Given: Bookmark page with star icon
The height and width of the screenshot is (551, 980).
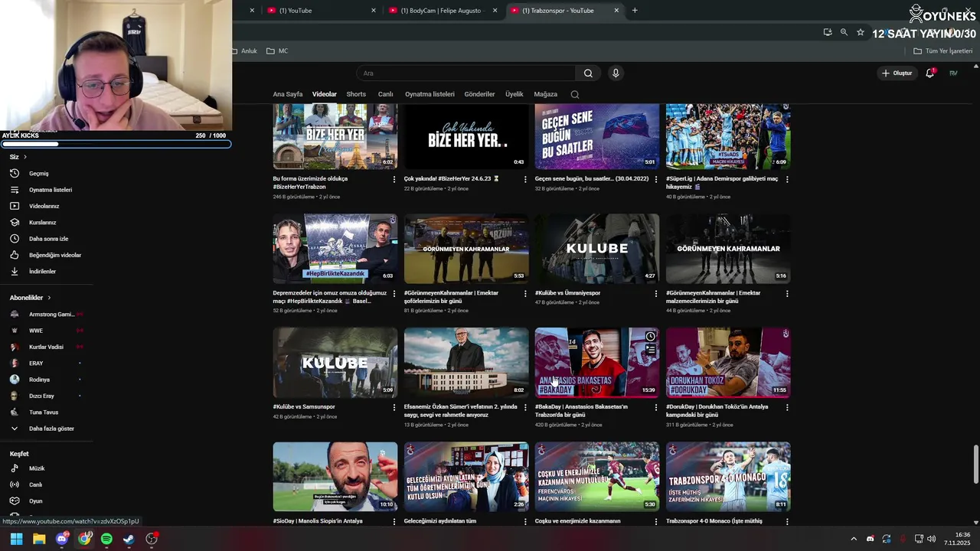Looking at the screenshot, I should click(861, 32).
